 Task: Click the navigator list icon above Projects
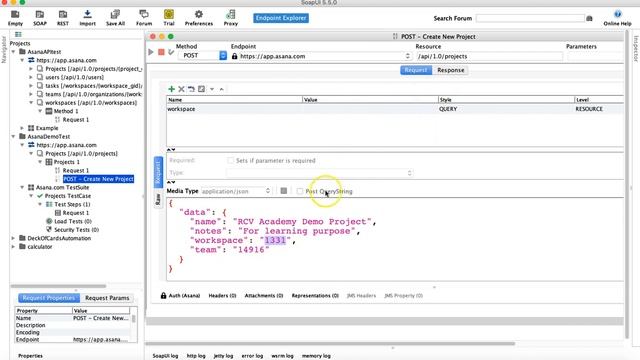click(18, 35)
